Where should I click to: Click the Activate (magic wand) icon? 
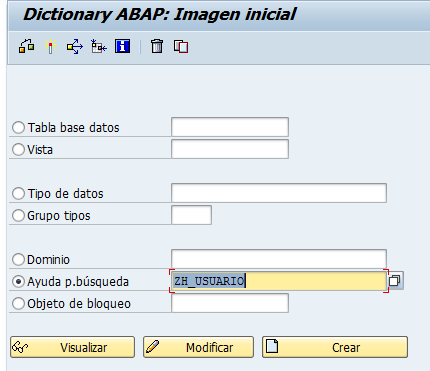[50, 46]
